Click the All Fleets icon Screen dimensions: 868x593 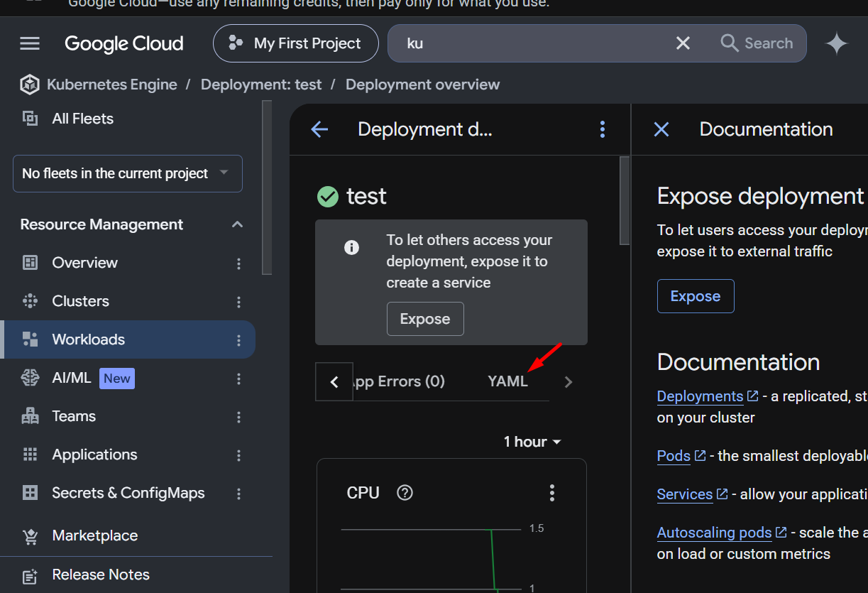[30, 119]
